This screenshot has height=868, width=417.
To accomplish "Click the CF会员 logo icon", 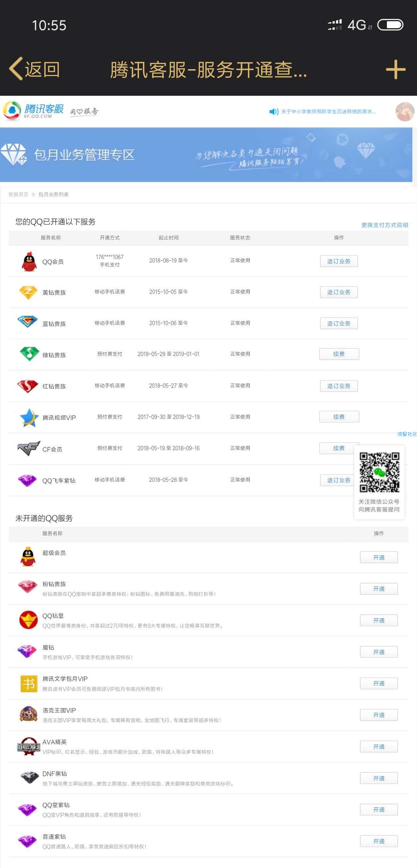I will 29,448.
